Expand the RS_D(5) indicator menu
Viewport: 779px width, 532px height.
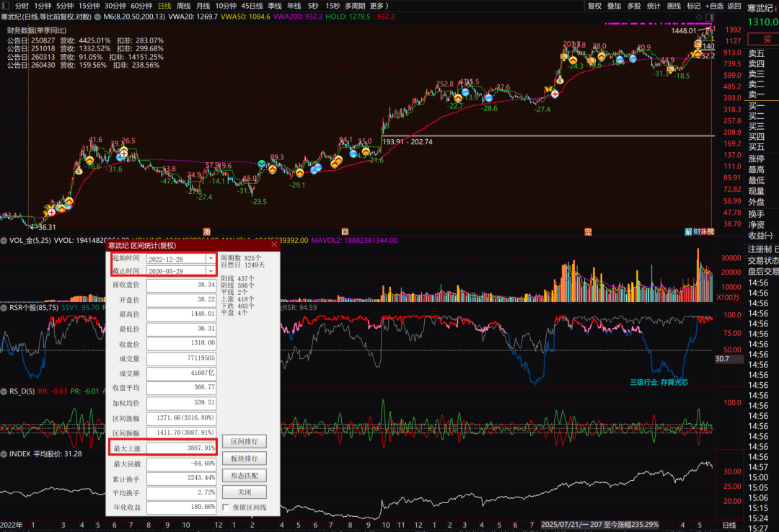(x=4, y=391)
